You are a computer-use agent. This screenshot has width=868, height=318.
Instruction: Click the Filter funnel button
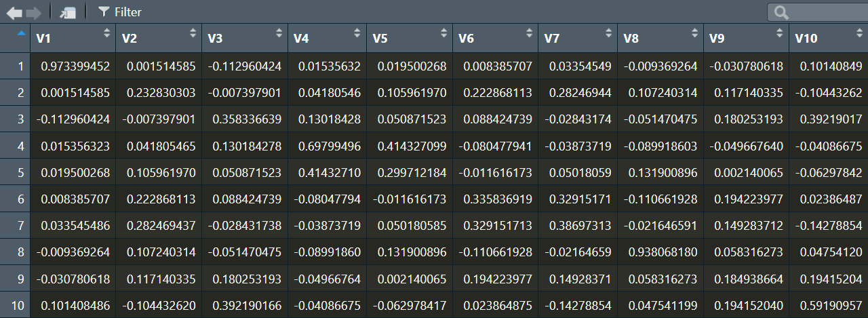click(119, 12)
